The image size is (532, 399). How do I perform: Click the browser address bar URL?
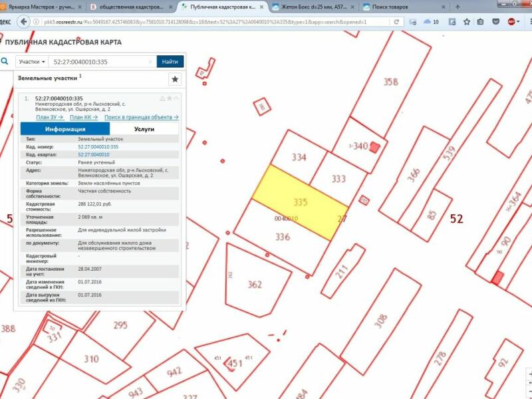(x=205, y=22)
